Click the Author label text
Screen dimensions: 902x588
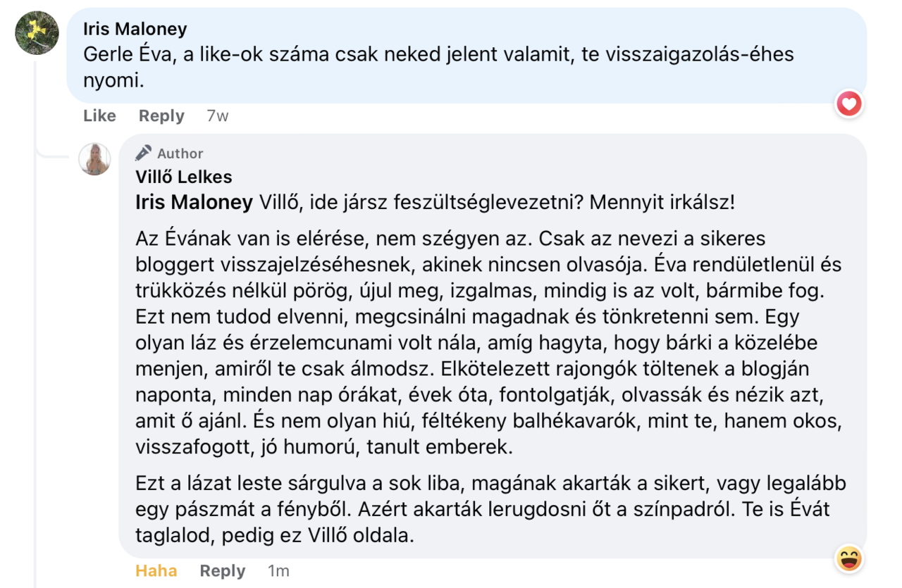click(x=180, y=154)
